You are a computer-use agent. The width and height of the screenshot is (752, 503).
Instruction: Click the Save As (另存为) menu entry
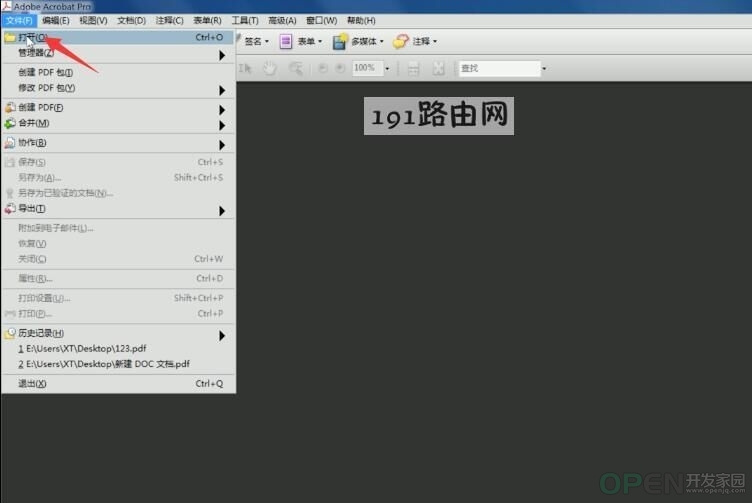pos(118,178)
